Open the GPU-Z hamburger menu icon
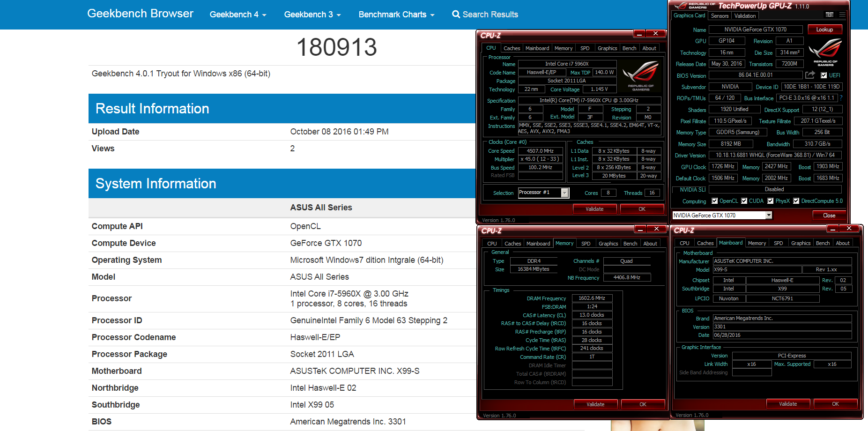The image size is (868, 431). pyautogui.click(x=842, y=15)
